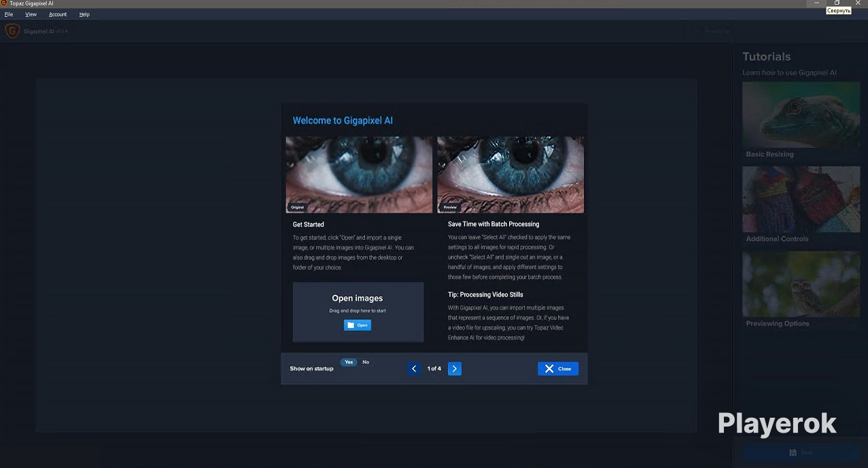Click 'Learn how to use Gigapixel AI' text

[x=789, y=73]
